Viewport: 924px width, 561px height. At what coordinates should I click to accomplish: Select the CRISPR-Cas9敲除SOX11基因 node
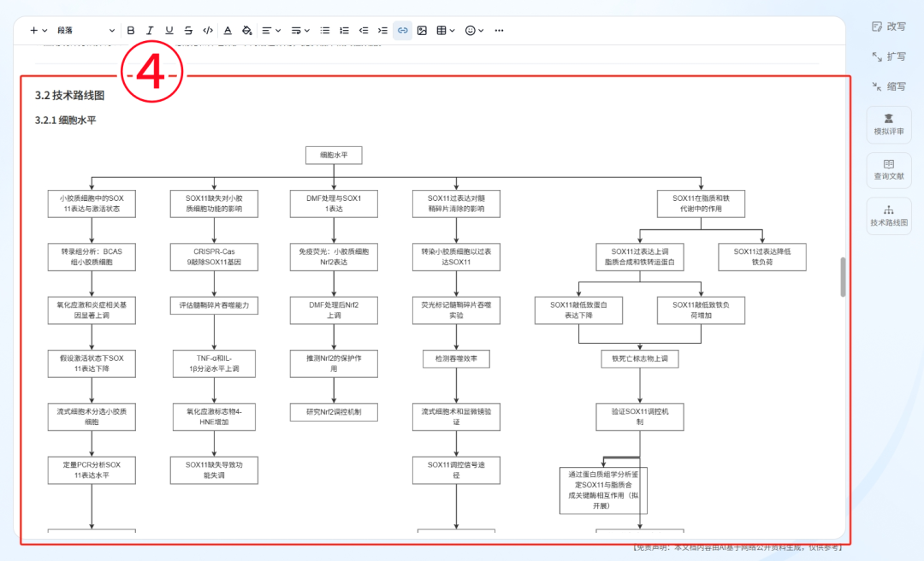pos(214,257)
